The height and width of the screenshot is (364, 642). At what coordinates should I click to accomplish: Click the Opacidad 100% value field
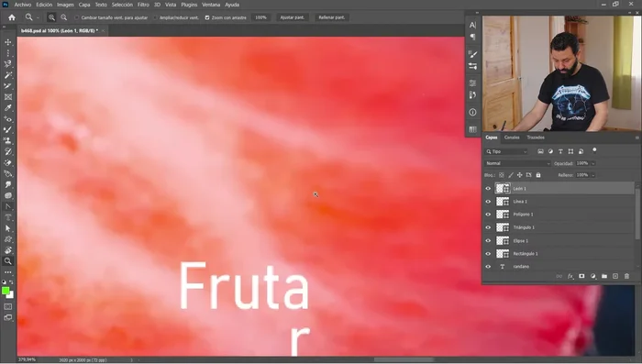582,163
